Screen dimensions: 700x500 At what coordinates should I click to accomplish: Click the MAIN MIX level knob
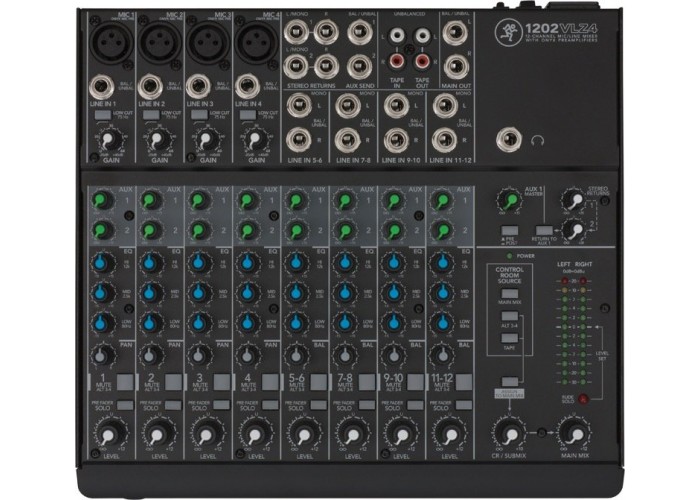pos(575,434)
